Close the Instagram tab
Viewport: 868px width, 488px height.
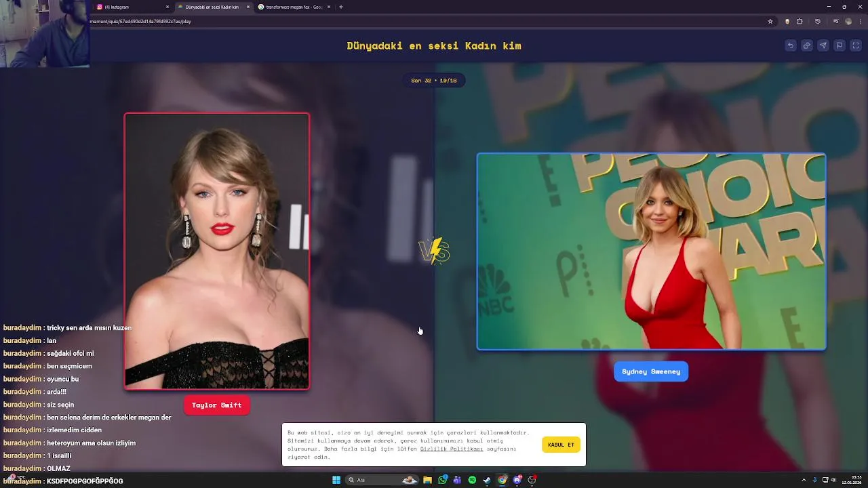coord(167,7)
